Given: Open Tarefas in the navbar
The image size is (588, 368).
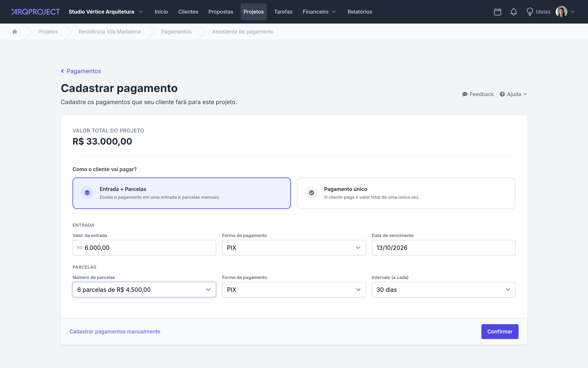Looking at the screenshot, I should point(283,12).
